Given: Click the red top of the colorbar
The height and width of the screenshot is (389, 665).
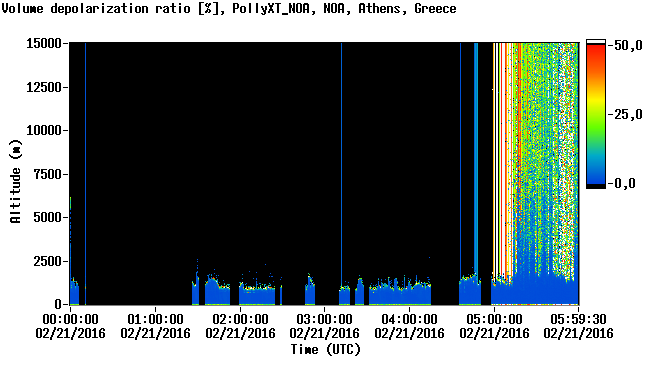Looking at the screenshot, I should (x=596, y=50).
